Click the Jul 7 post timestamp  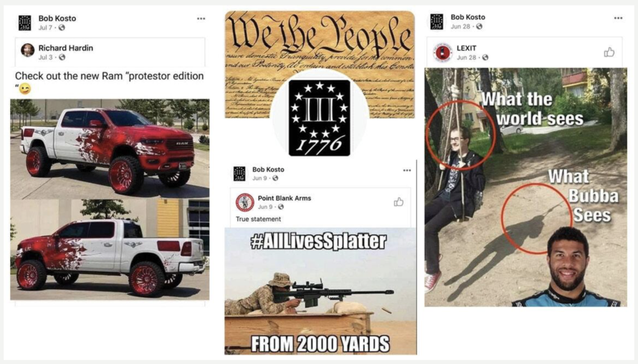45,27
